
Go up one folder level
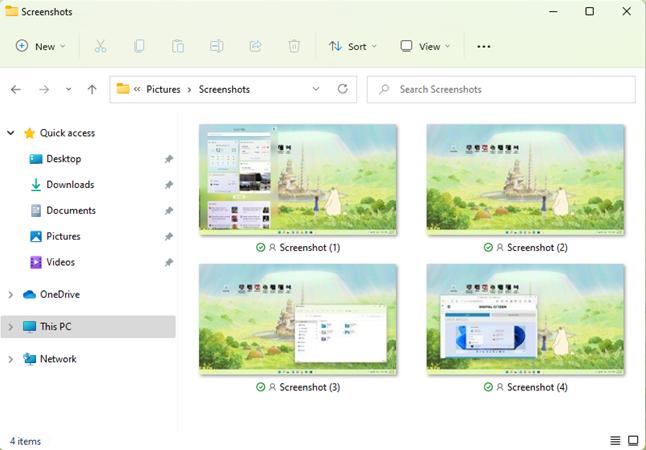pyautogui.click(x=92, y=89)
